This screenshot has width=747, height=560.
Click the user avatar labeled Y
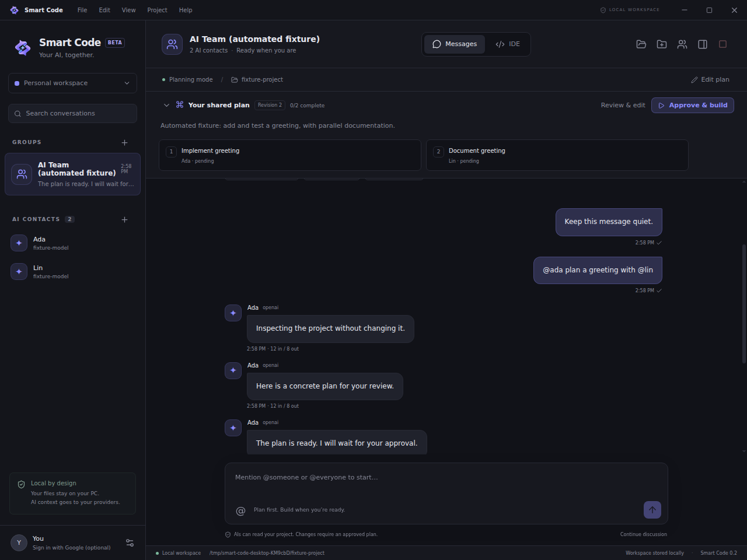coord(19,542)
